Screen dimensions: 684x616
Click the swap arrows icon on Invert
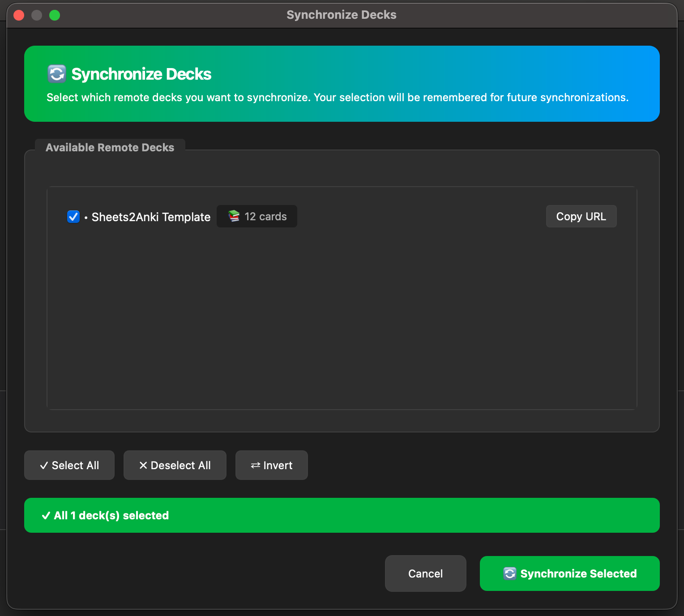(255, 466)
